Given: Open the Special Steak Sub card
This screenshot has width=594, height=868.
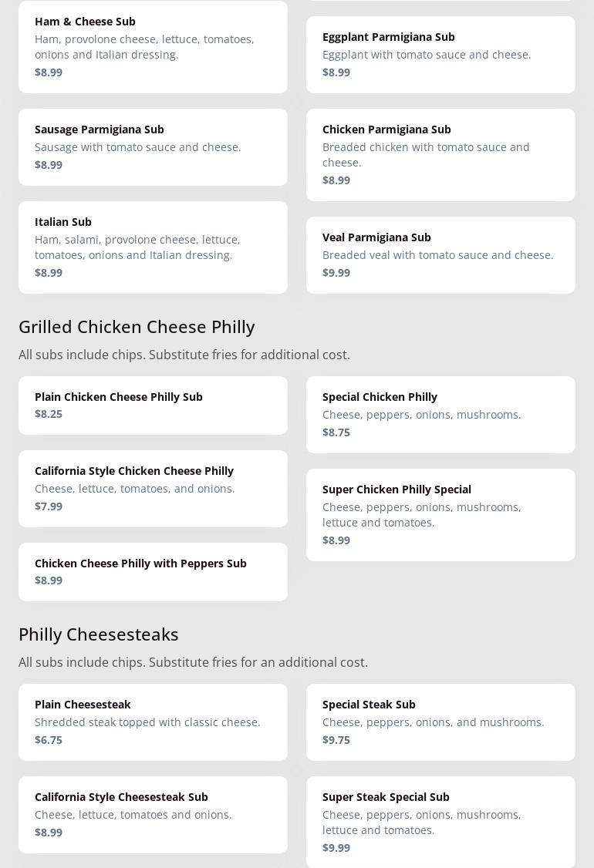Looking at the screenshot, I should click(x=440, y=722).
